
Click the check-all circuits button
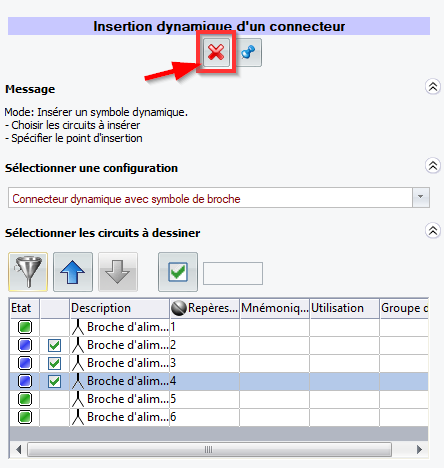tap(178, 272)
